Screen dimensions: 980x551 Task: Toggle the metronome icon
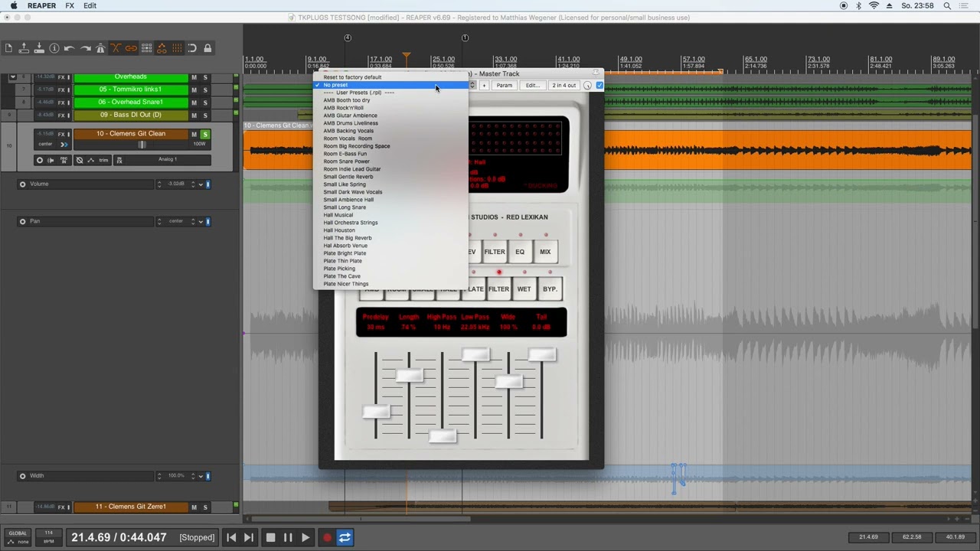pyautogui.click(x=100, y=48)
